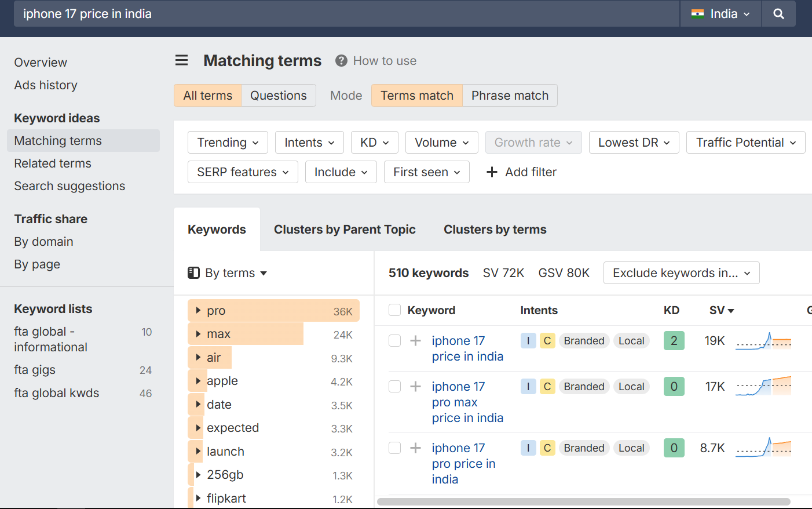Image resolution: width=812 pixels, height=509 pixels.
Task: Click the By terms panel icon
Action: (194, 273)
